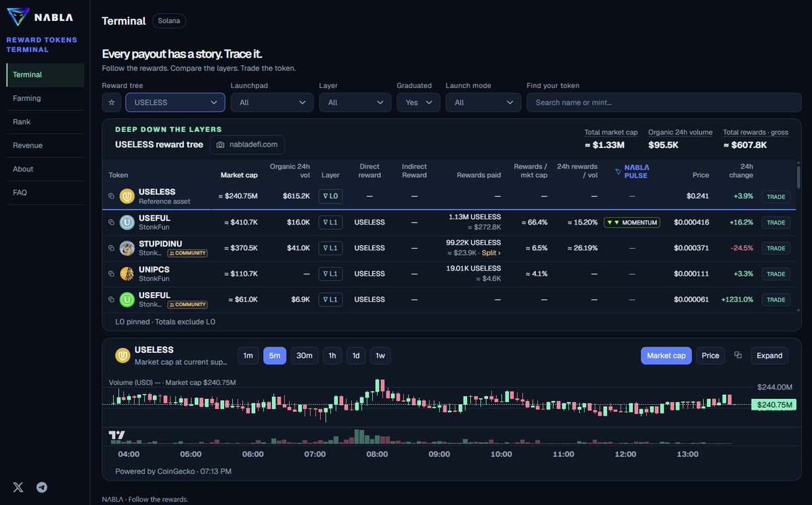Open Rank in the sidebar
Screen dimensions: 812x505
coord(45,122)
